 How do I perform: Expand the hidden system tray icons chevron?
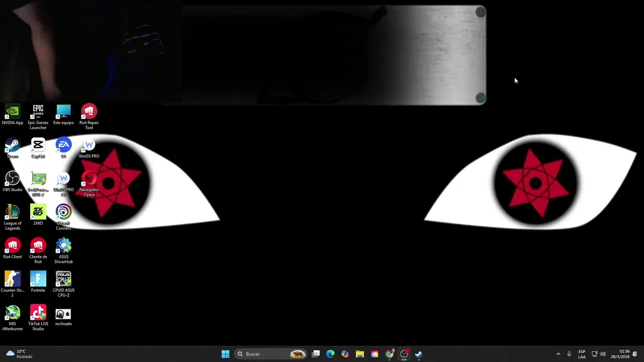[x=558, y=354]
